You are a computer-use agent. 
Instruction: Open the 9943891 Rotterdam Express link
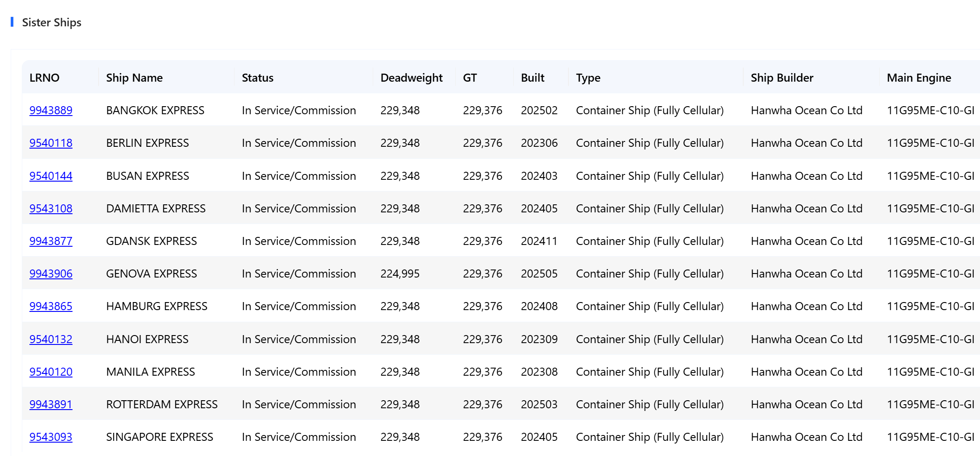(51, 404)
